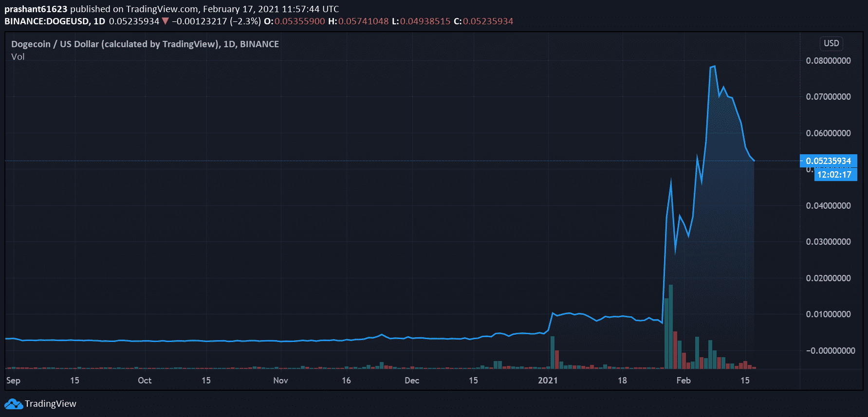Click the Feb label on time axis

pos(683,381)
